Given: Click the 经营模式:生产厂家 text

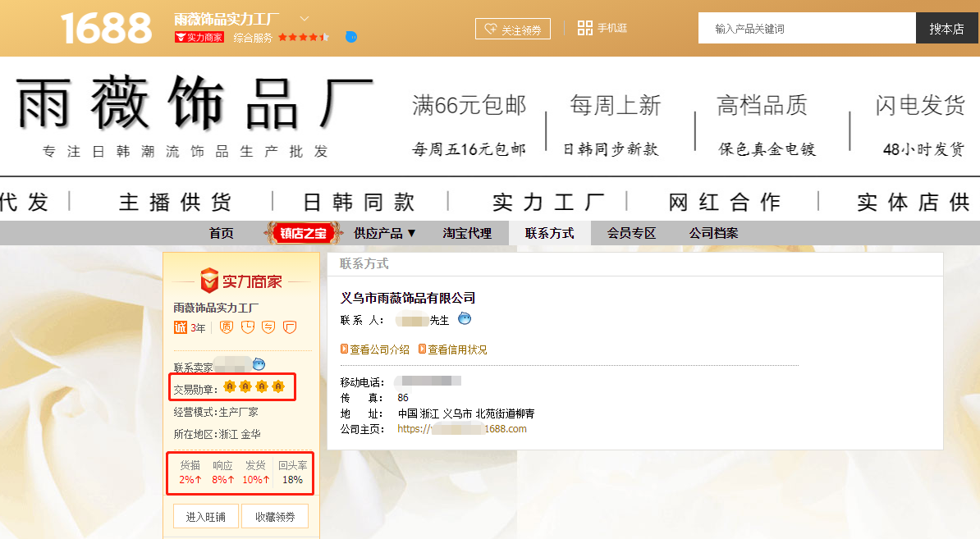Looking at the screenshot, I should point(216,412).
